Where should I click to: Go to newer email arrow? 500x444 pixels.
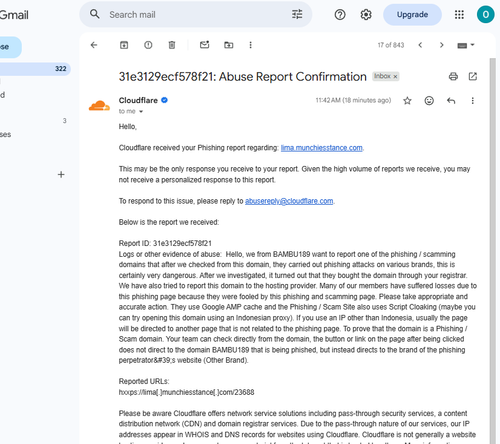pyautogui.click(x=420, y=45)
